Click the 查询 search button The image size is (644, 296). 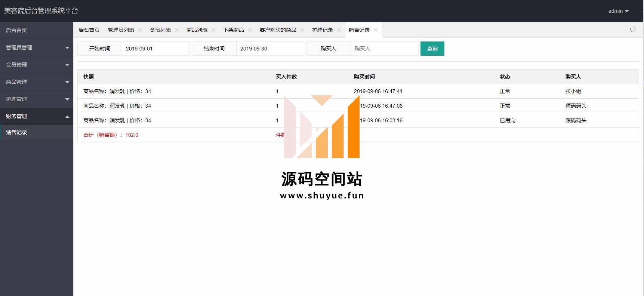pos(432,49)
